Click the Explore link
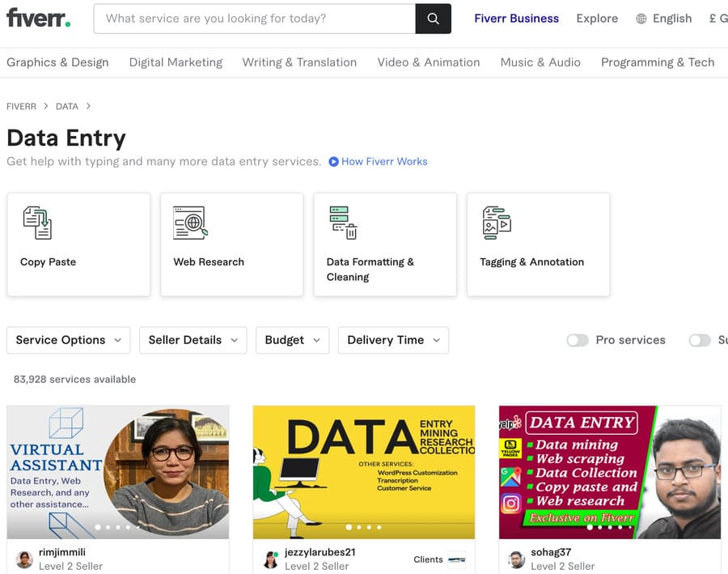 pyautogui.click(x=597, y=19)
